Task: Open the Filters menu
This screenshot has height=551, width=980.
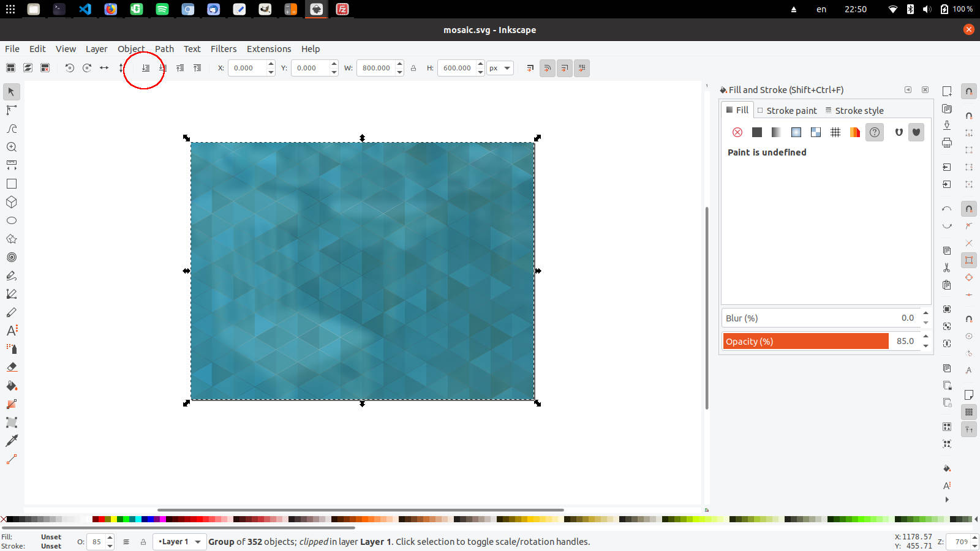Action: point(223,49)
